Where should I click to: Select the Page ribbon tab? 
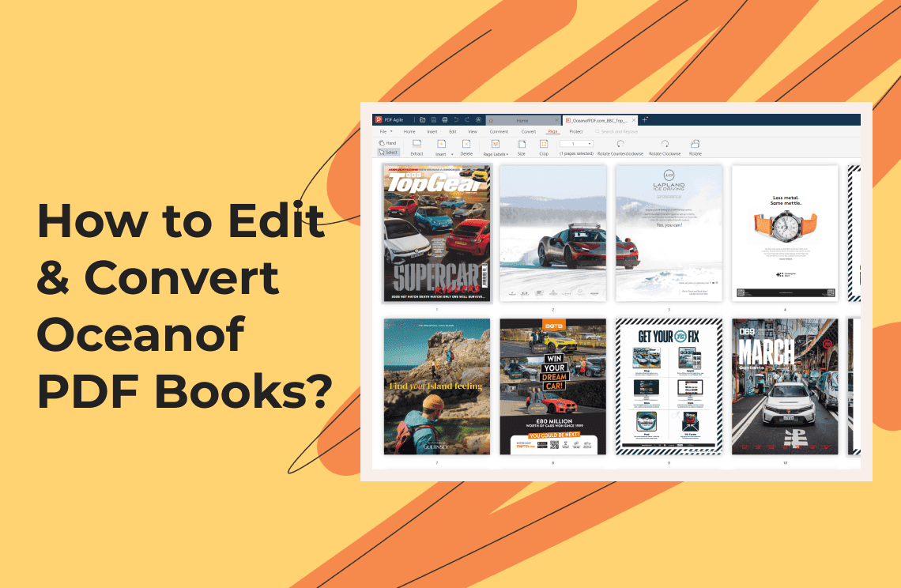(x=552, y=132)
